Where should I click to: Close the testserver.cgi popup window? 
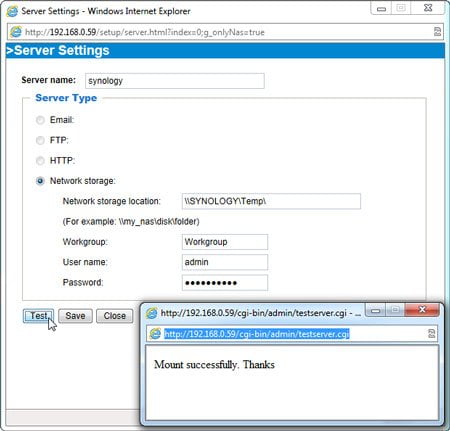(x=422, y=310)
